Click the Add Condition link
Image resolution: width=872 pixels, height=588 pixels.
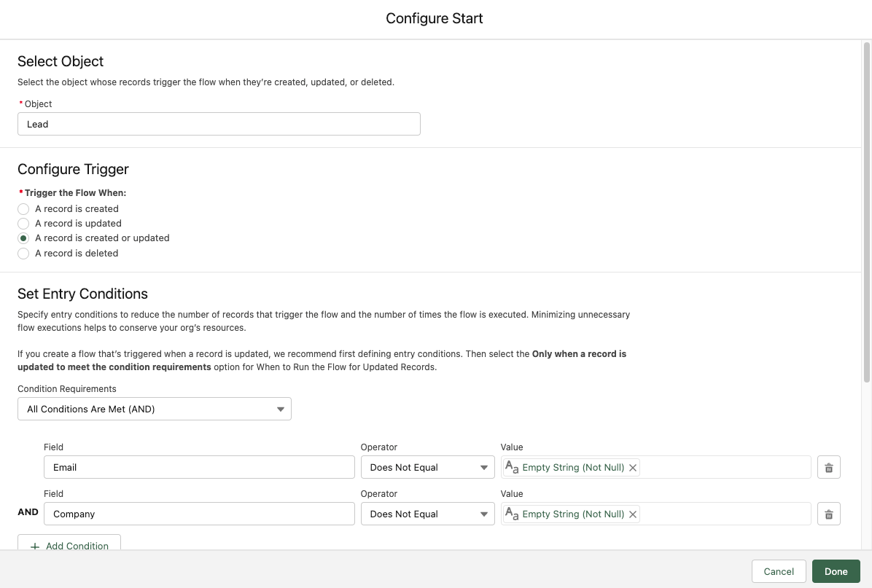(77, 546)
